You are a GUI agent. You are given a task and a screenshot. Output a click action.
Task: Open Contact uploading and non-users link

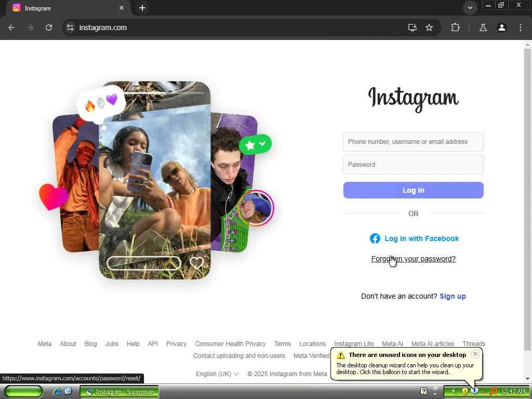[239, 355]
